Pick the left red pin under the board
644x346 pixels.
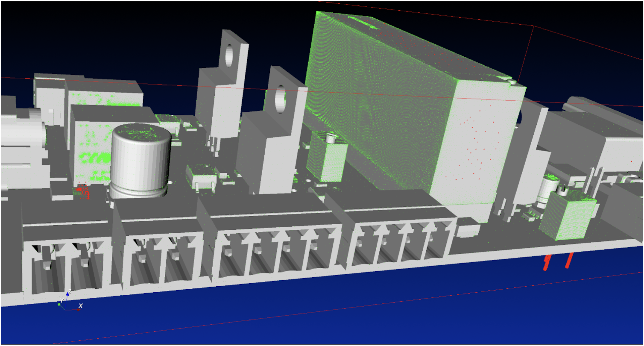pos(547,263)
